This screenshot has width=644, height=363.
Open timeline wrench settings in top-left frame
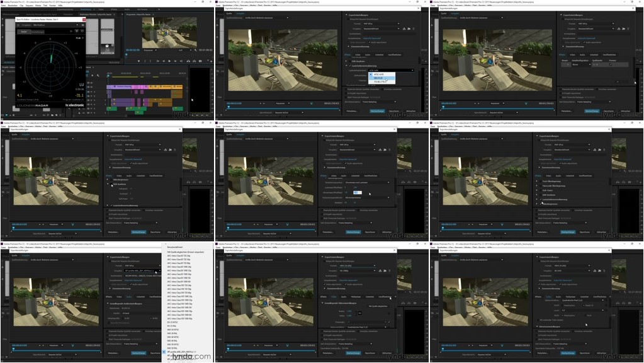click(98, 76)
